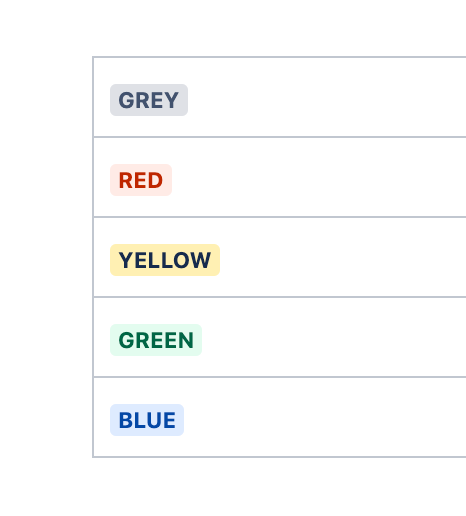Click the border between RED and YELLOW rows
This screenshot has width=466, height=516.
tap(279, 217)
